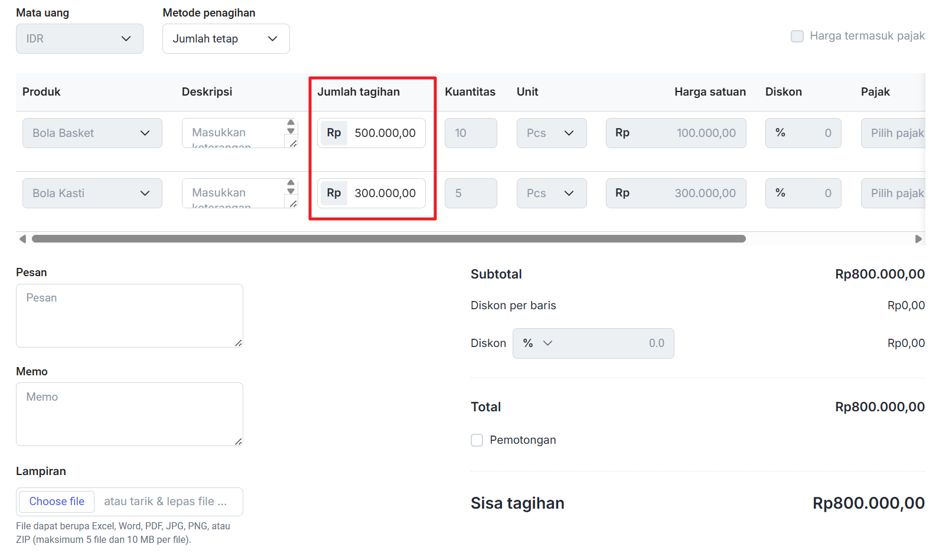This screenshot has width=939, height=560.
Task: Expand Bola Basket product dropdown
Action: 92,133
